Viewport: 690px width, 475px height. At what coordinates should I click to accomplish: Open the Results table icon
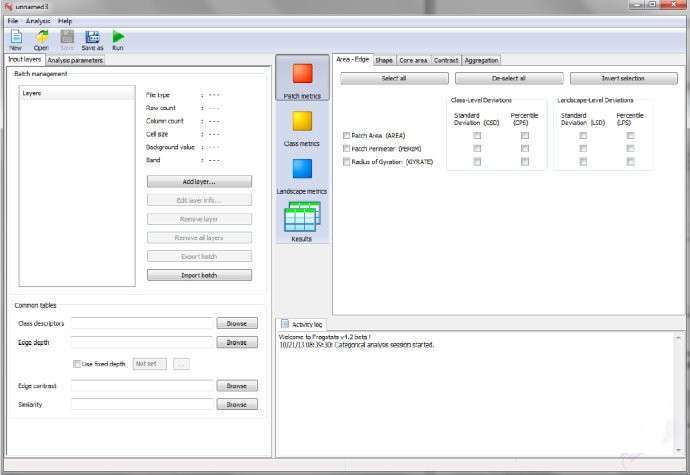(302, 216)
